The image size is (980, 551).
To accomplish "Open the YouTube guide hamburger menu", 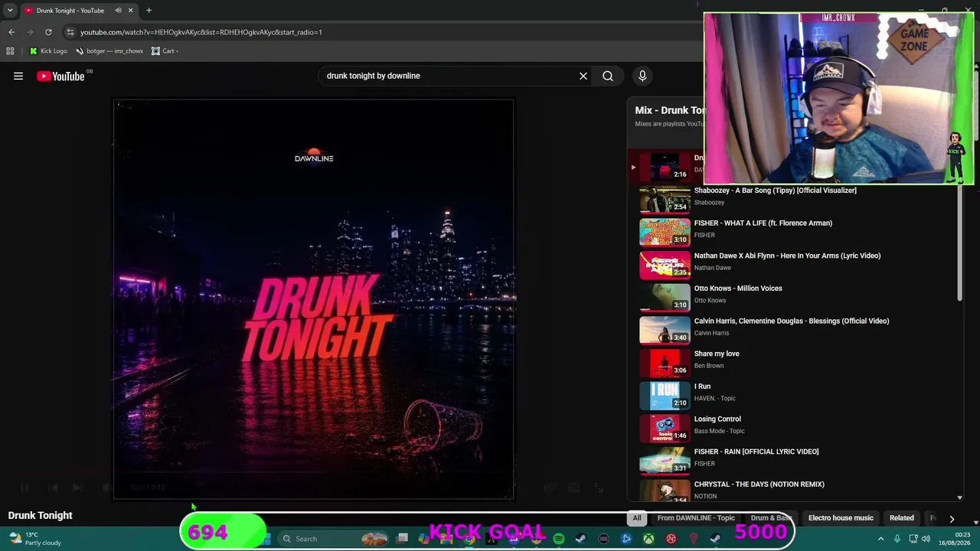I will coord(18,76).
